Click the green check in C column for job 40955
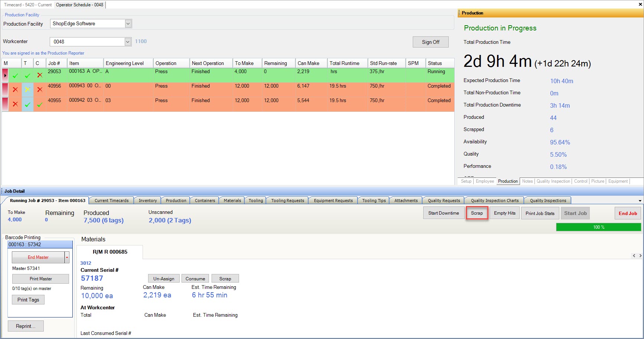Viewport: 644px width, 339px height. coord(40,104)
